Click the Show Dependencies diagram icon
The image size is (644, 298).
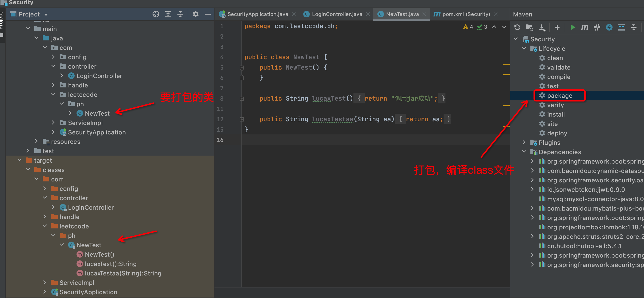621,27
